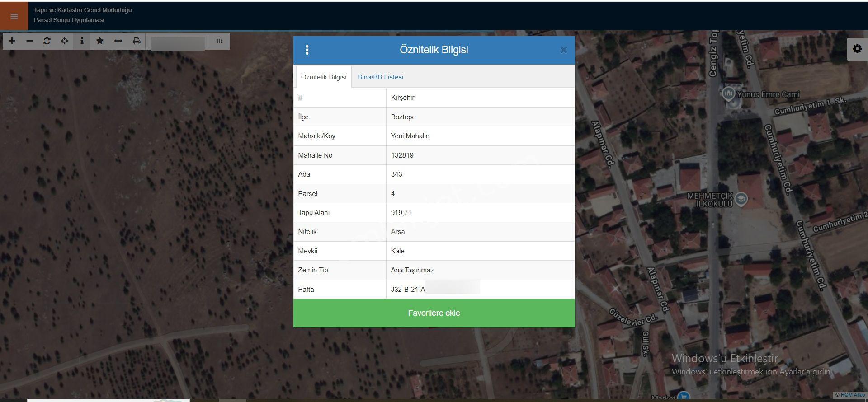868x402 pixels.
Task: Refresh the map with the reload icon
Action: point(47,41)
